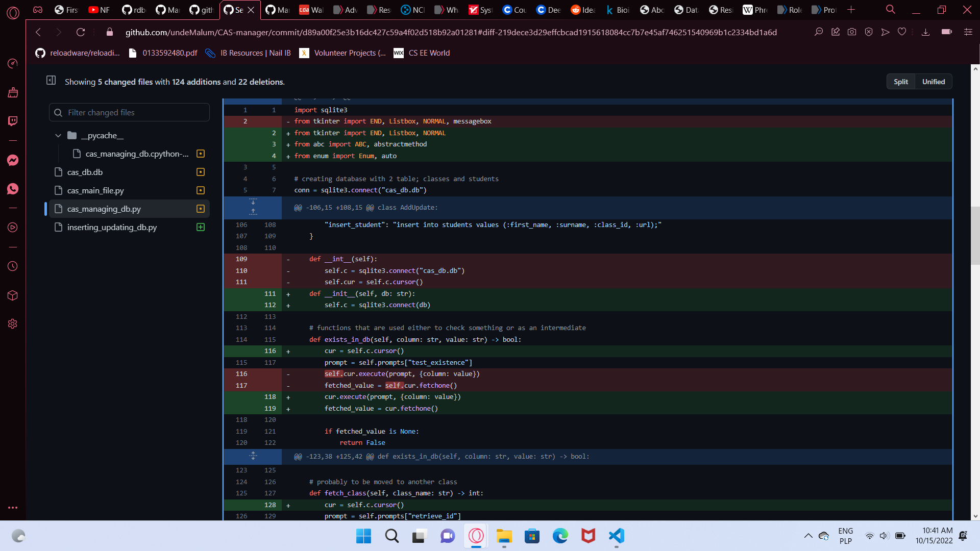Open volume control in system tray
This screenshot has height=551, width=980.
tap(884, 536)
